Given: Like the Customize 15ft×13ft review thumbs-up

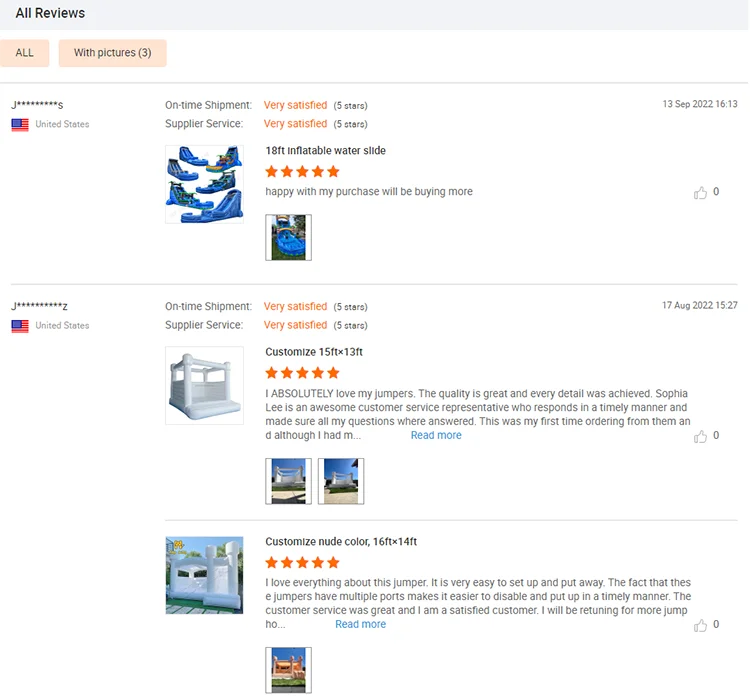Looking at the screenshot, I should click(700, 436).
